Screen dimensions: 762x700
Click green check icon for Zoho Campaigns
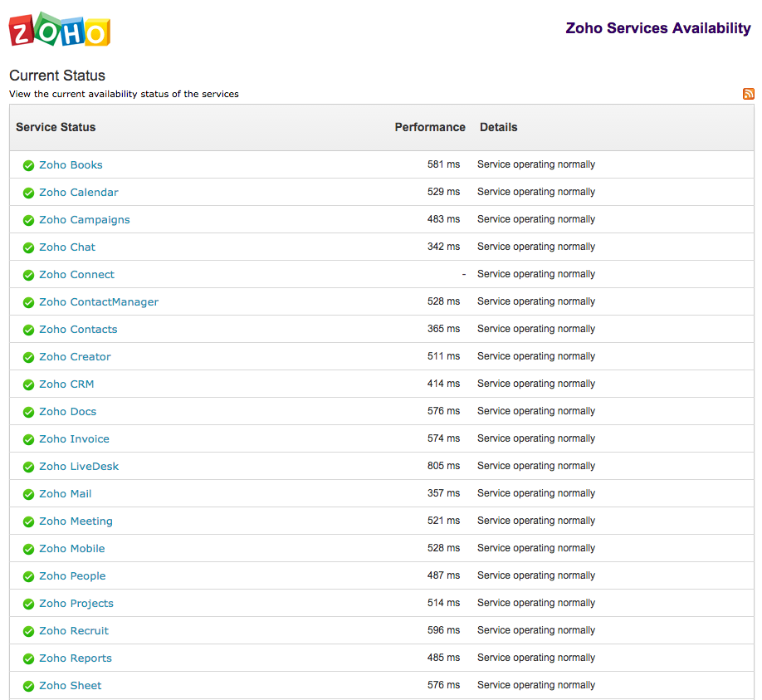[x=29, y=220]
